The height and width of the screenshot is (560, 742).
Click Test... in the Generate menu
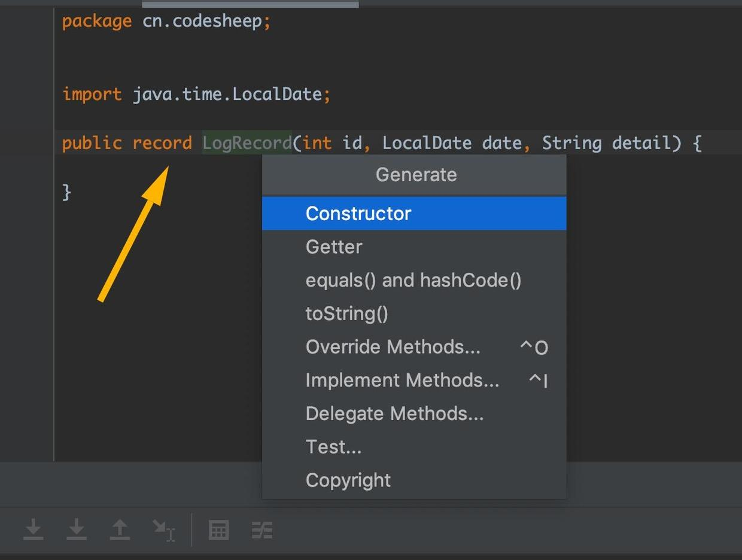click(x=333, y=447)
